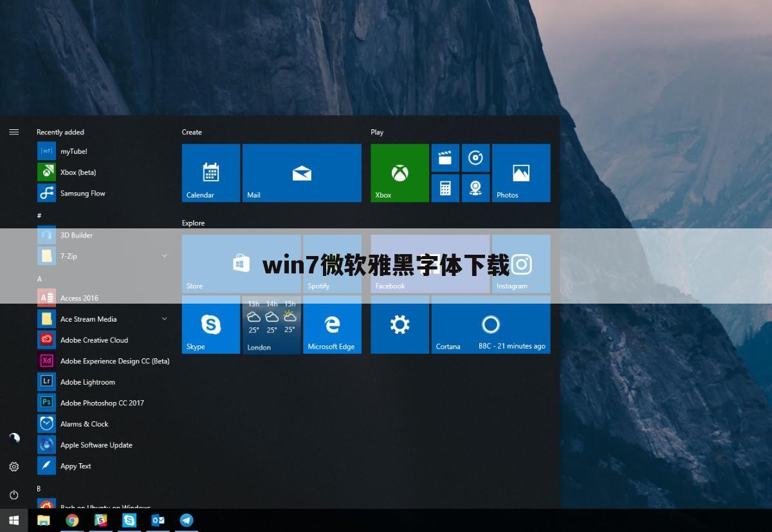Open the London weather tile
This screenshot has width=772, height=532.
(x=271, y=324)
